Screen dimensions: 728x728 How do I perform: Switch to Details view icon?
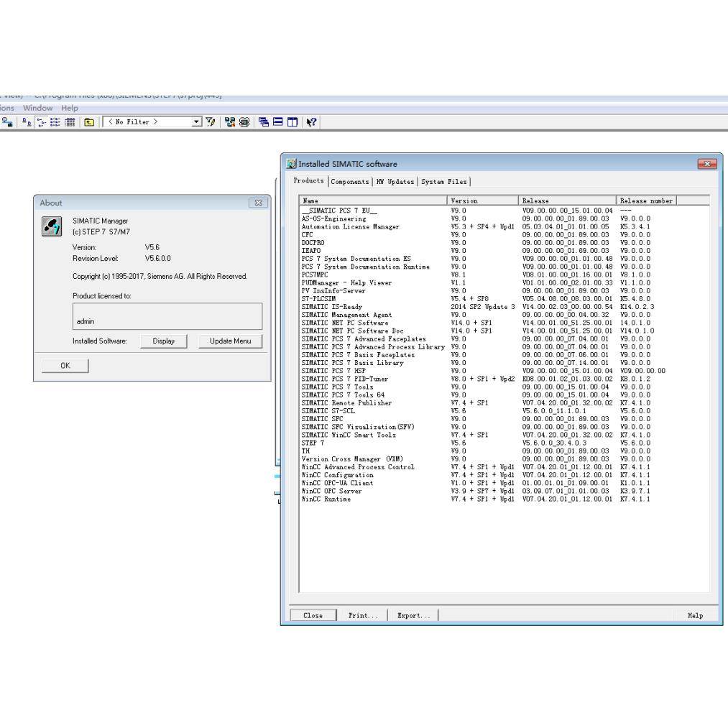tap(70, 122)
